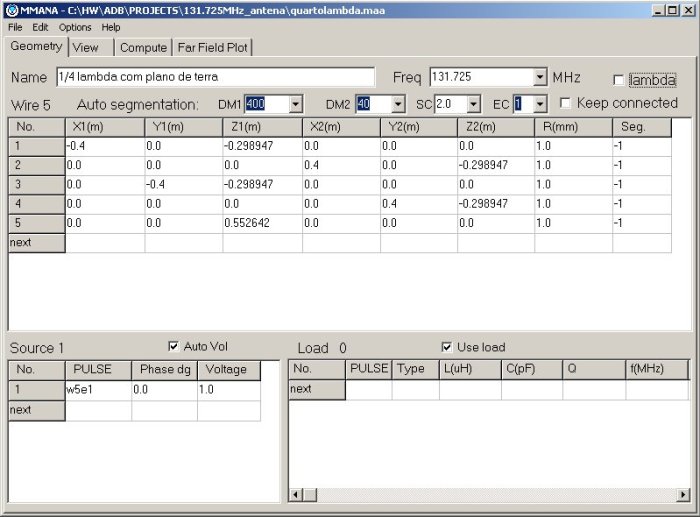Viewport: 700px width, 517px height.
Task: Click the wire table 'next' row header
Action: tap(37, 243)
